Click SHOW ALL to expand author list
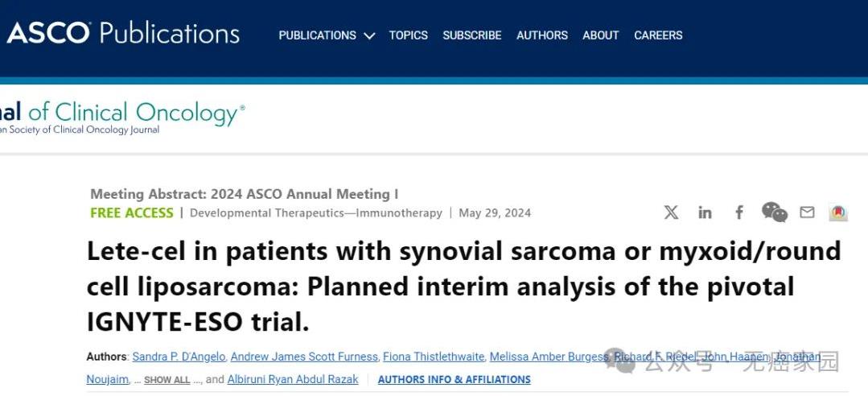The image size is (868, 396). (x=167, y=380)
